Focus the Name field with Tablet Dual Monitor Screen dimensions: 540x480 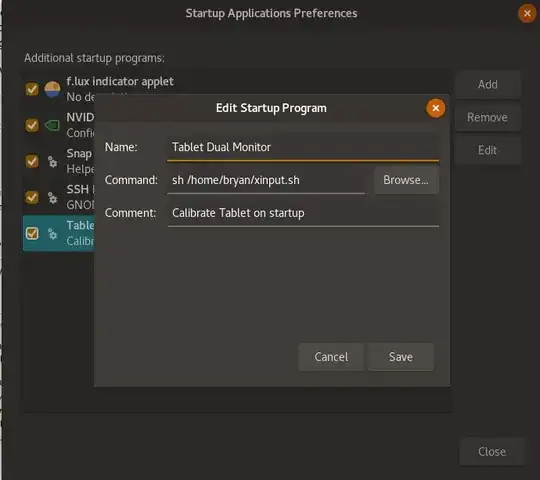(x=303, y=147)
